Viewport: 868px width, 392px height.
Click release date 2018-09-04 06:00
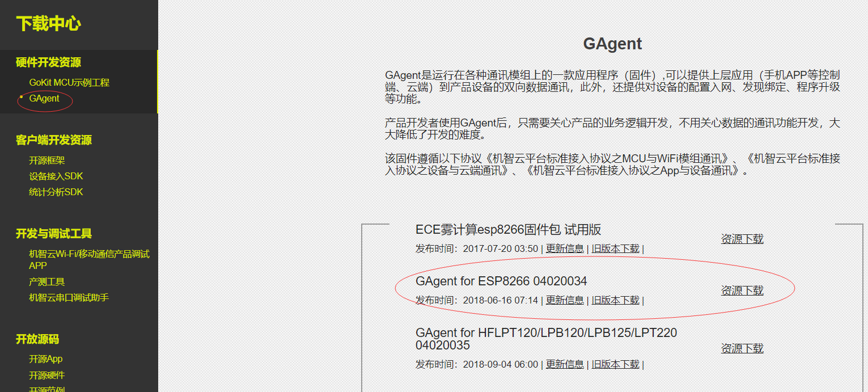click(501, 364)
